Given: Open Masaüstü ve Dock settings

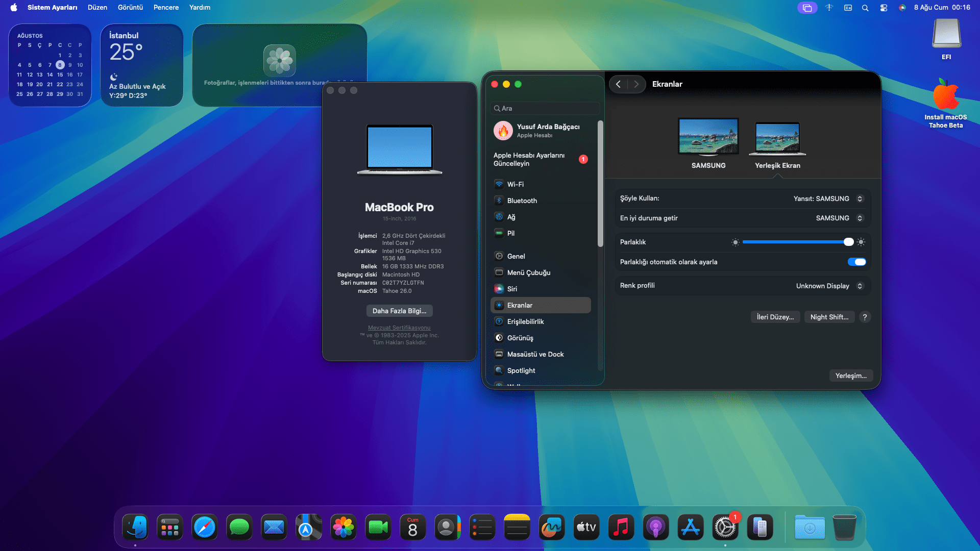Looking at the screenshot, I should coord(535,354).
